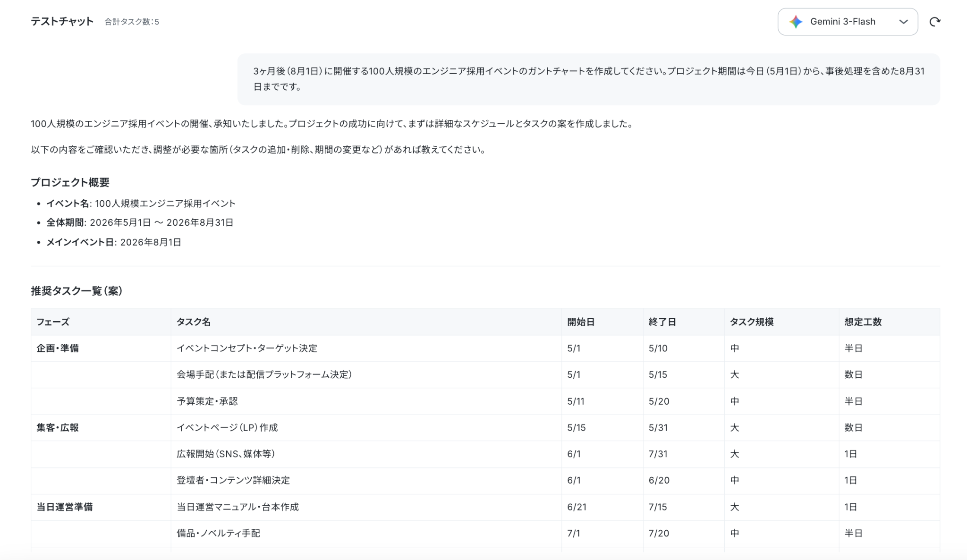Click effort "1日" in the 登壇者 row
Image resolution: width=967 pixels, height=560 pixels.
tap(851, 481)
